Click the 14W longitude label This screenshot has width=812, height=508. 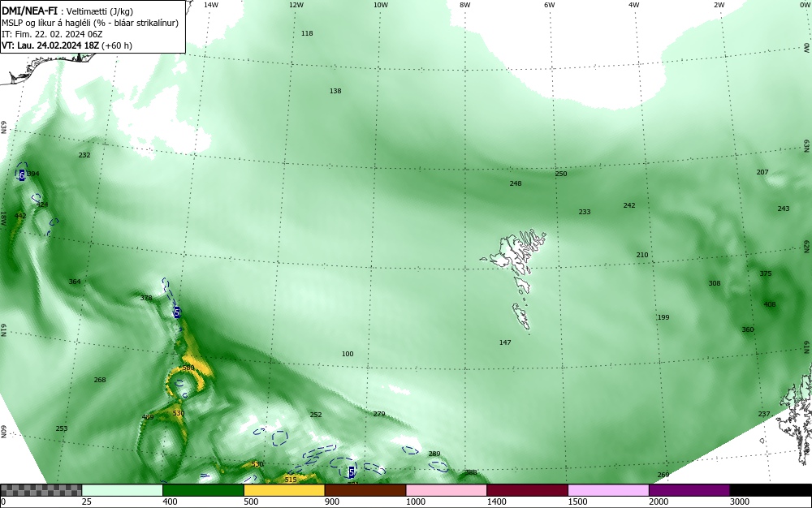(211, 5)
